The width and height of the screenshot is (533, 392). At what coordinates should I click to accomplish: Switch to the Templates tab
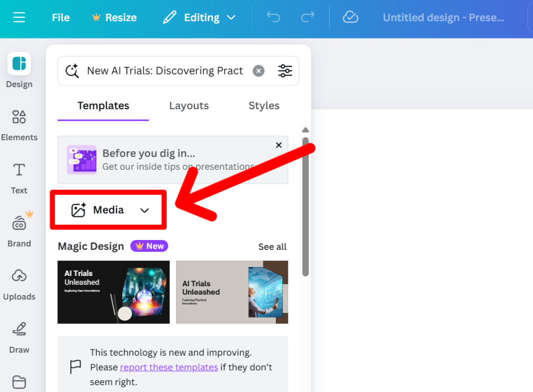pos(104,106)
